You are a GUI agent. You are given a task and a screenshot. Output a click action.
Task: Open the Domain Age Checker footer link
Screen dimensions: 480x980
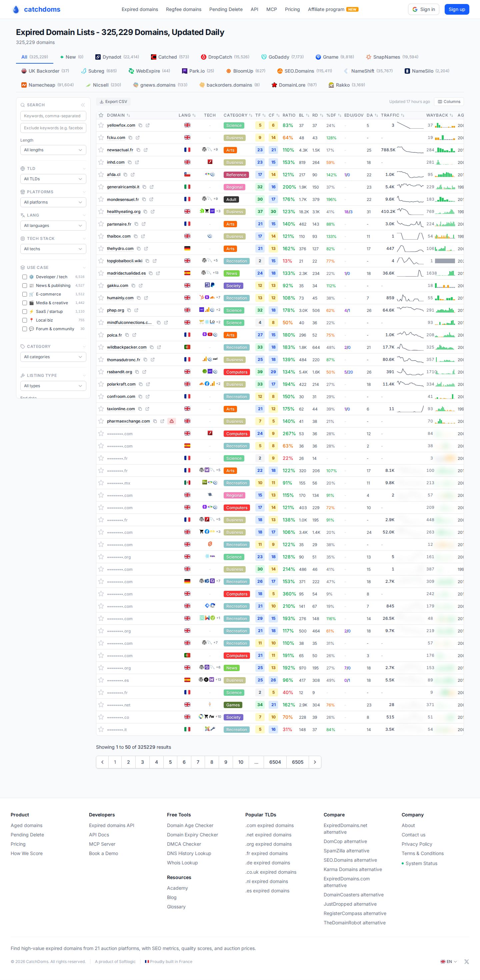click(x=190, y=825)
